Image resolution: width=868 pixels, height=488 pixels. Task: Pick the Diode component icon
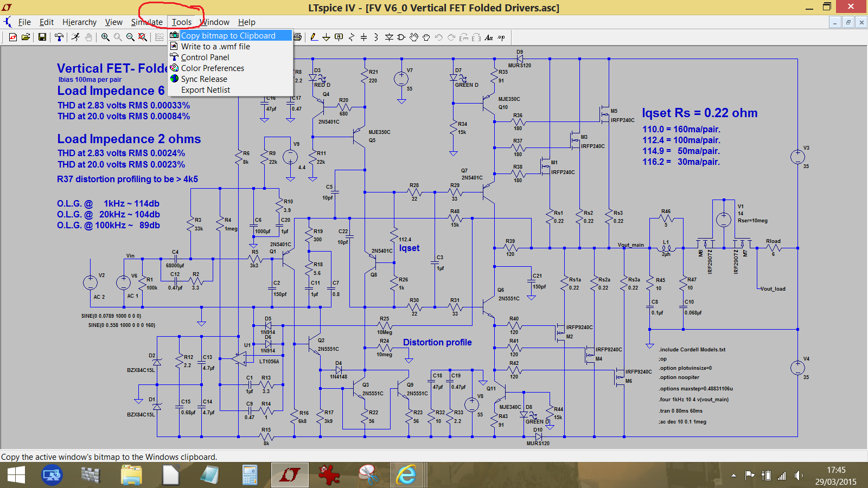389,37
